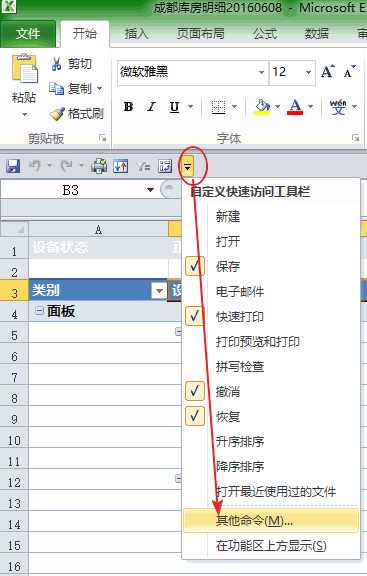
Task: Switch to the 页面布局 Page Layout tab
Action: tap(201, 34)
